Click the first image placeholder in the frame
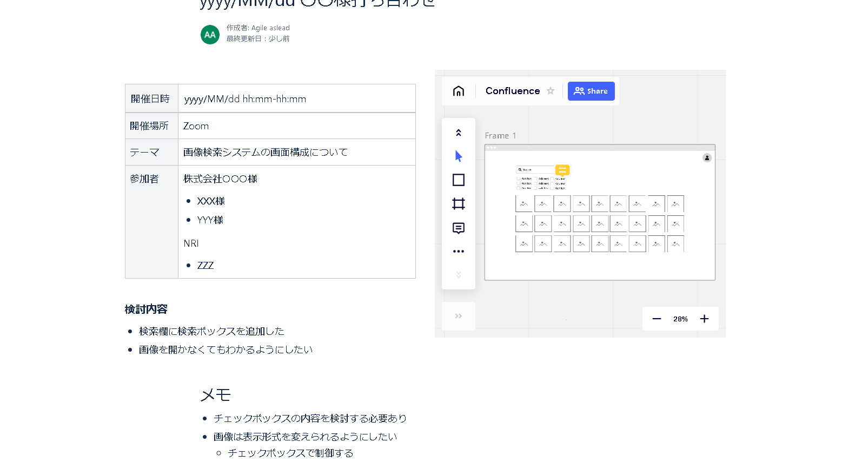Image resolution: width=868 pixels, height=468 pixels. (x=524, y=204)
